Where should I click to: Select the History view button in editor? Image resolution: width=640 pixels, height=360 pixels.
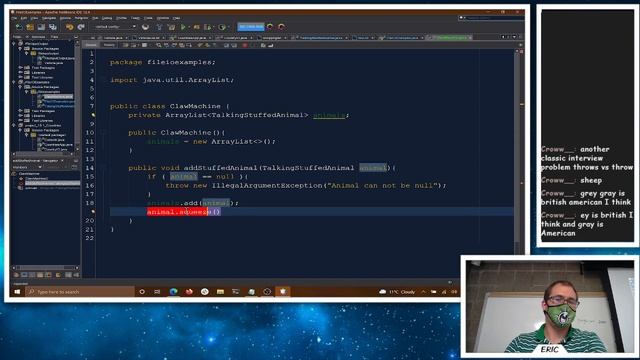(x=109, y=45)
